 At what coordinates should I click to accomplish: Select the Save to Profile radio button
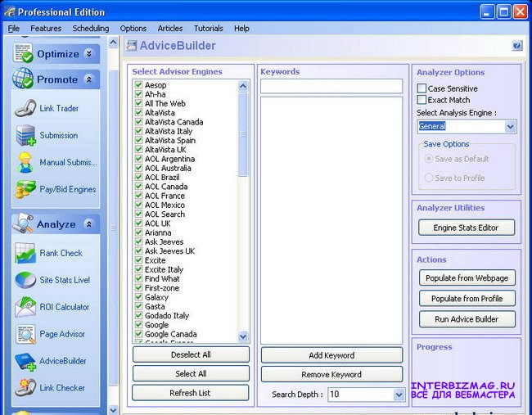coord(429,178)
